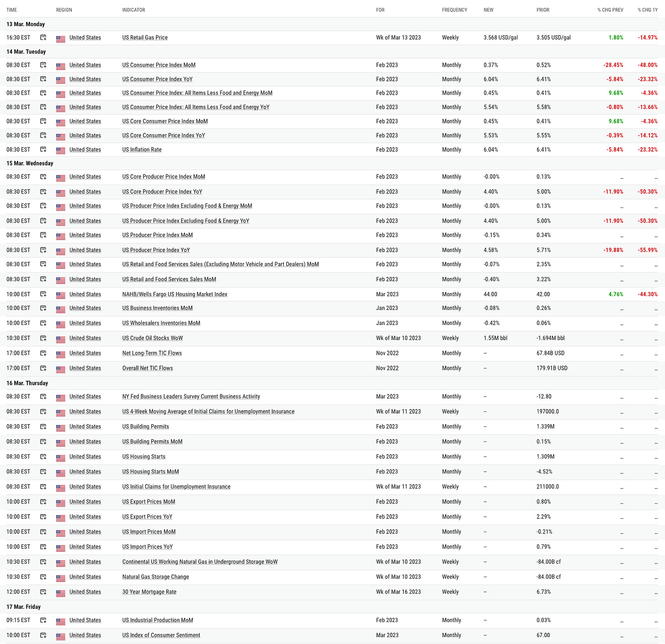
Task: Click US flag in 30 Year Mortgage Rate row
Action: point(61,593)
